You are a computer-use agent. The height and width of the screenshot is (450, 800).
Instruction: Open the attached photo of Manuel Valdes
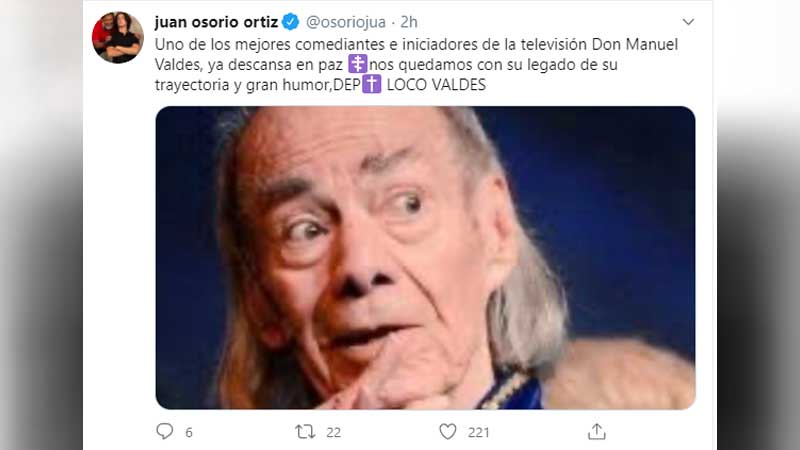point(426,258)
